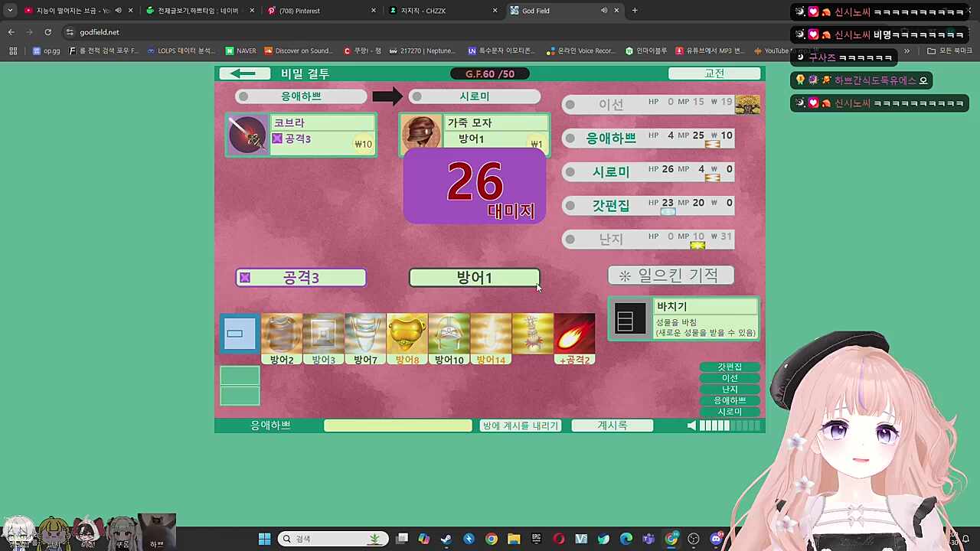Open the NAVER bookmark
The width and height of the screenshot is (980, 551).
click(241, 51)
